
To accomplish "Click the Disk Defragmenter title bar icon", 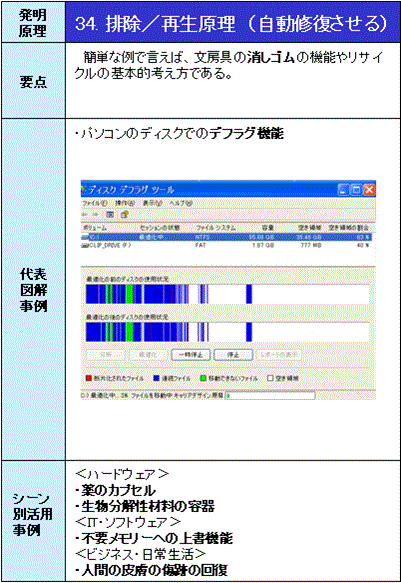I will pyautogui.click(x=84, y=190).
